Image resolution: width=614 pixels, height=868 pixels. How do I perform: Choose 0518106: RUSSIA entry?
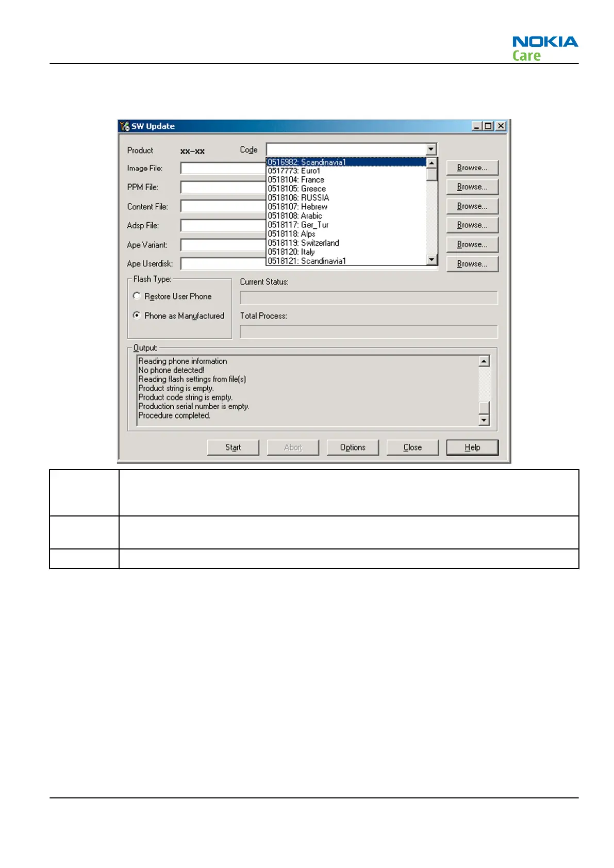[346, 198]
